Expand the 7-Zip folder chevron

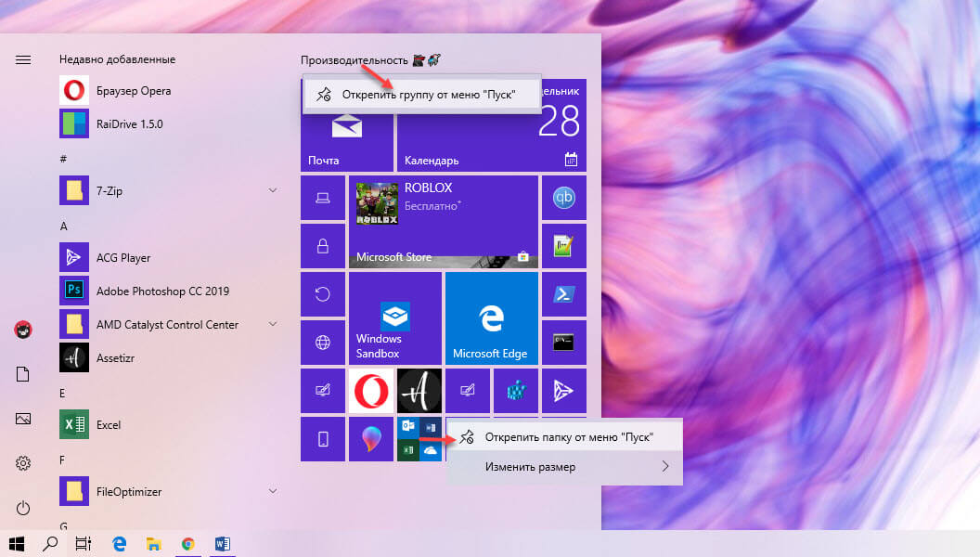pos(273,190)
